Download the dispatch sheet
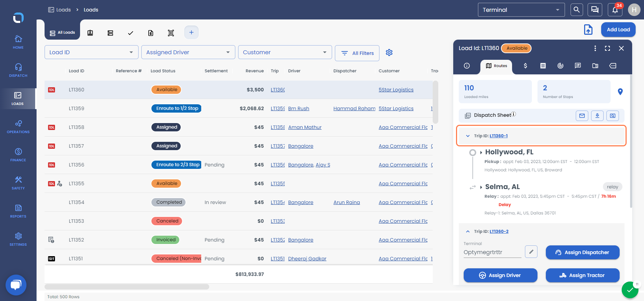The height and width of the screenshot is (301, 644). (x=597, y=116)
